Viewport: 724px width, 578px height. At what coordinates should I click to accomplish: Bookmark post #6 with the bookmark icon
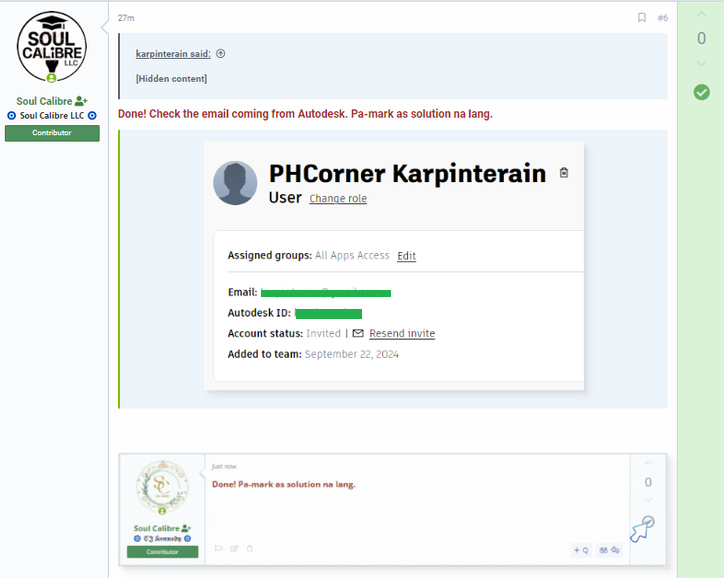[x=641, y=18]
